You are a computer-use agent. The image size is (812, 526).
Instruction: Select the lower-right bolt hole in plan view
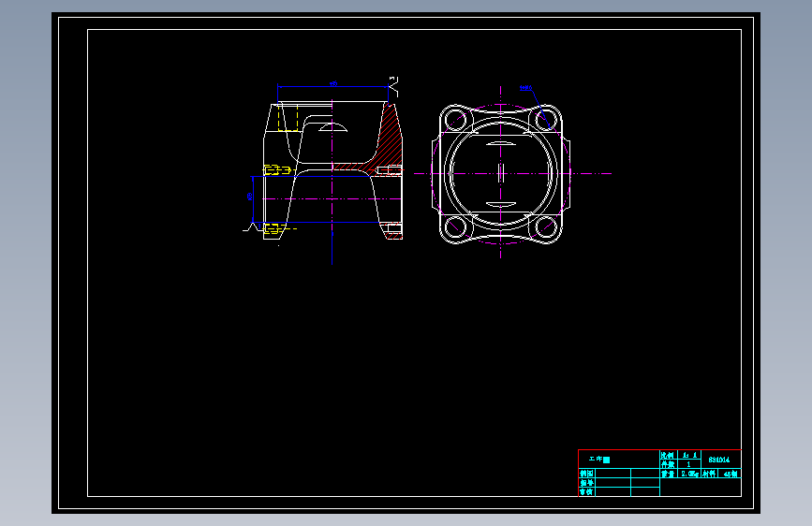coord(546,226)
